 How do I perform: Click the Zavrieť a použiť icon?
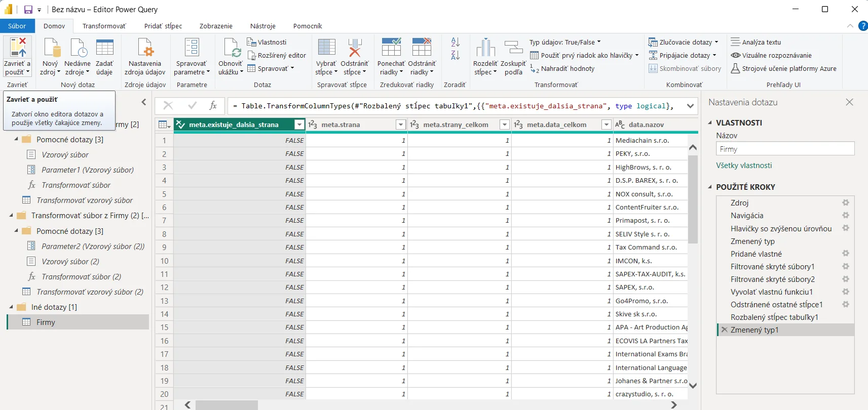tap(18, 48)
